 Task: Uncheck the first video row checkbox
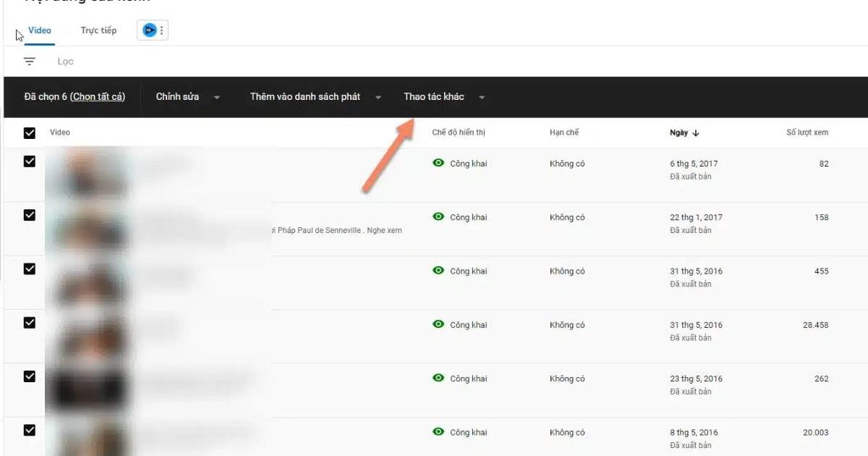click(30, 161)
